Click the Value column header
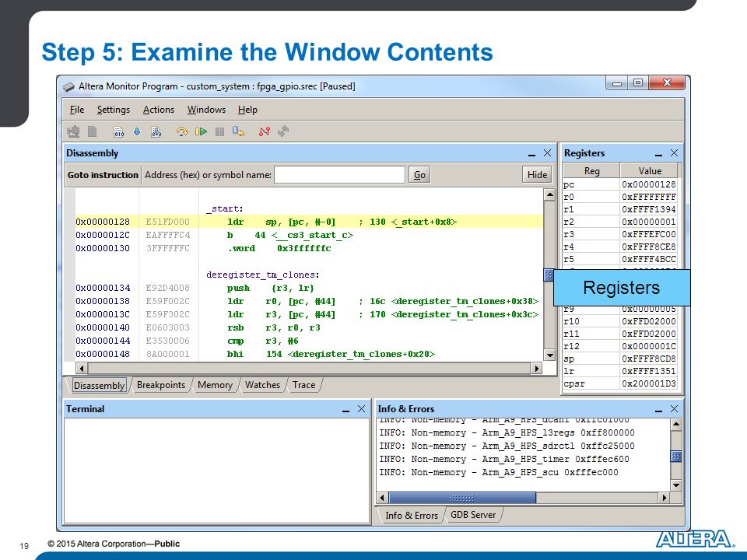 (650, 170)
